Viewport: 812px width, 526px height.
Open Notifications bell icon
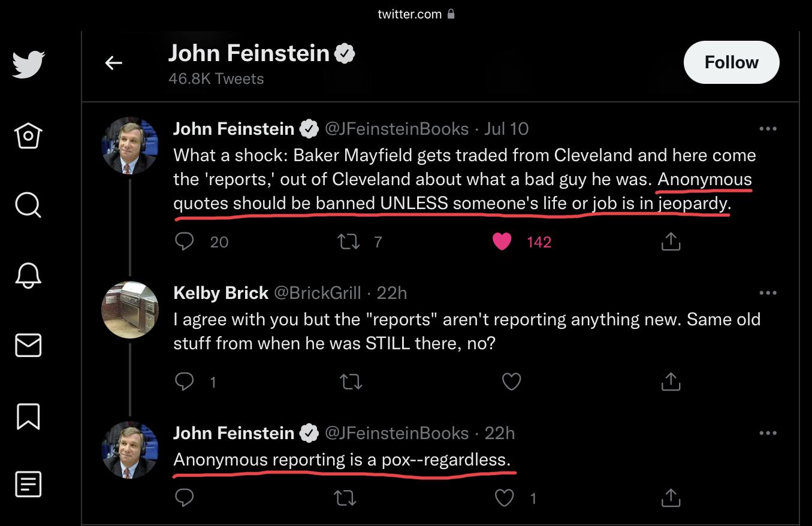pyautogui.click(x=28, y=276)
